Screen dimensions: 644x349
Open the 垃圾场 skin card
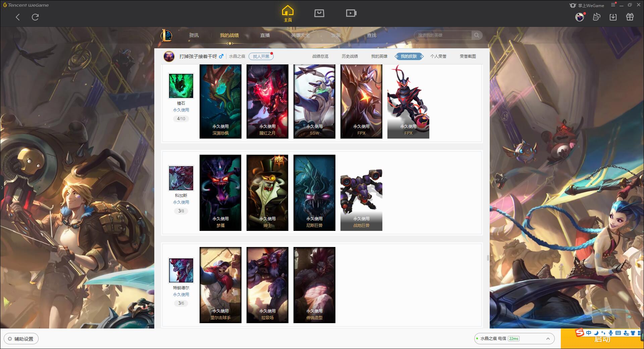pos(267,285)
